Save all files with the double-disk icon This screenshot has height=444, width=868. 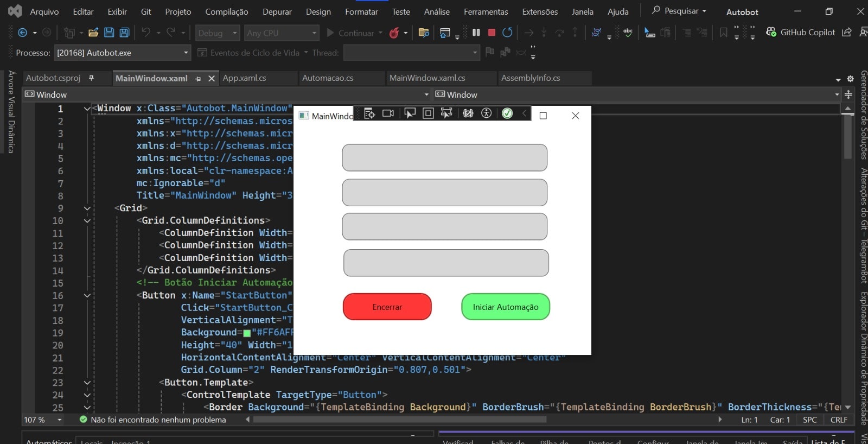(x=124, y=33)
